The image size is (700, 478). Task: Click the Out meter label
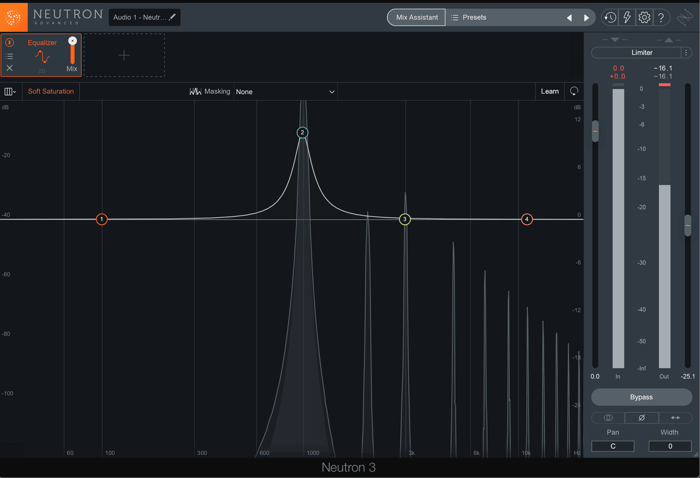[664, 376]
